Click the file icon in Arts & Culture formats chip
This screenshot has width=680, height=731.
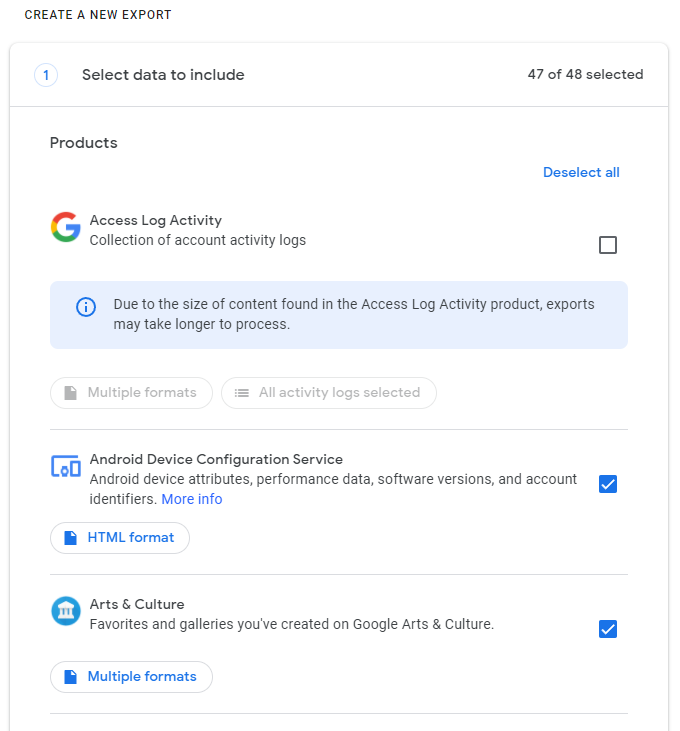coord(71,677)
